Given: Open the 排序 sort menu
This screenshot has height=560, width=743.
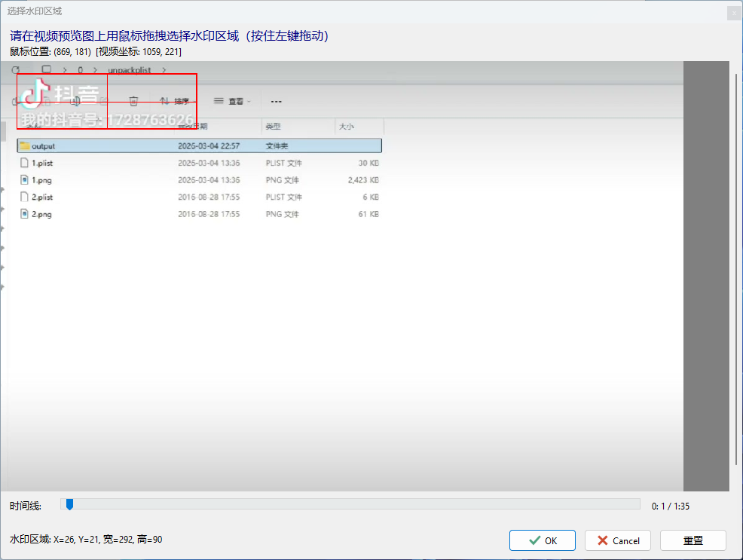Looking at the screenshot, I should coord(182,100).
